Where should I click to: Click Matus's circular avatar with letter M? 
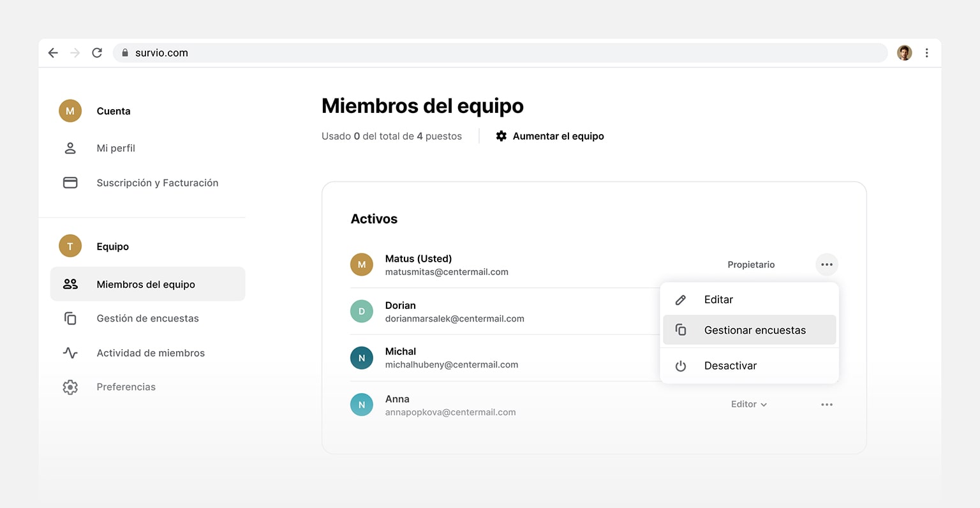click(362, 264)
